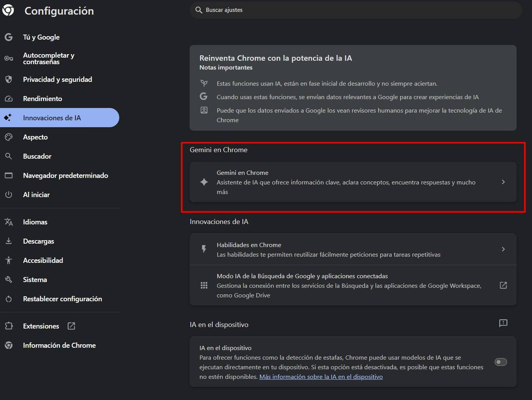Click the shield icon for Privacidad y seguridad
This screenshot has height=400, width=532.
[8, 80]
